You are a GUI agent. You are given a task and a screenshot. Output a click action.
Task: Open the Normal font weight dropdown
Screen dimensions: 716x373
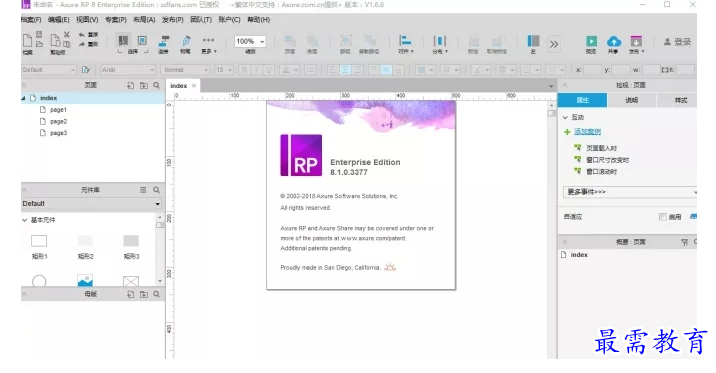pyautogui.click(x=185, y=70)
